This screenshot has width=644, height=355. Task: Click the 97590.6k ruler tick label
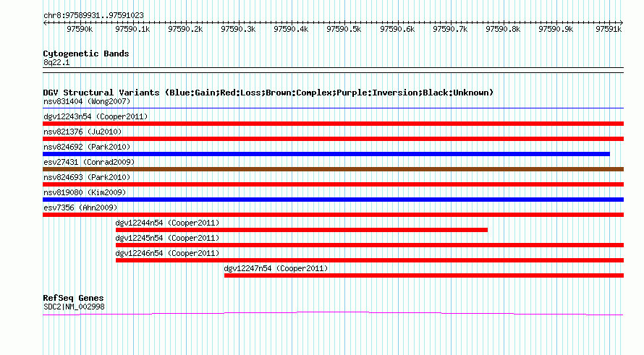click(397, 29)
